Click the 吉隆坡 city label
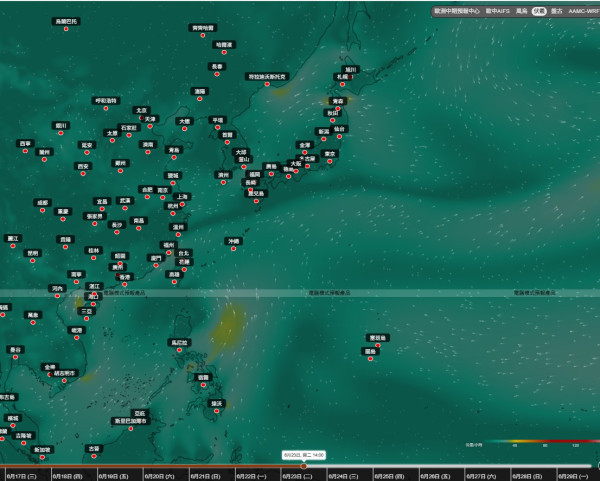600x481 pixels. tap(23, 435)
